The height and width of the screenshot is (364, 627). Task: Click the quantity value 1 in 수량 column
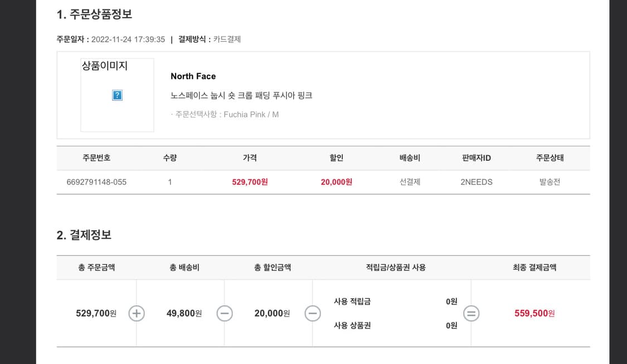[x=169, y=181]
